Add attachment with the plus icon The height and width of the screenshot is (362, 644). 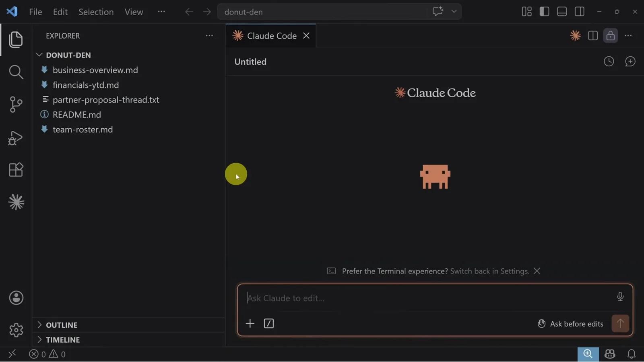[250, 324]
